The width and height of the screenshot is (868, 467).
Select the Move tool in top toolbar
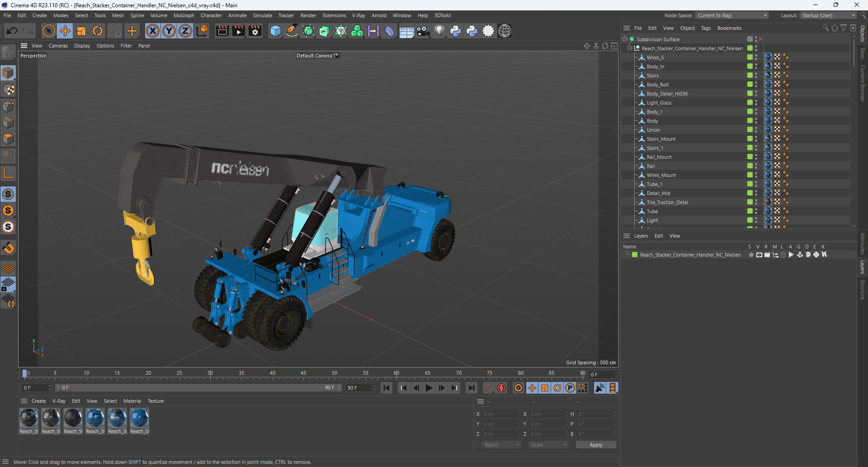[x=65, y=31]
